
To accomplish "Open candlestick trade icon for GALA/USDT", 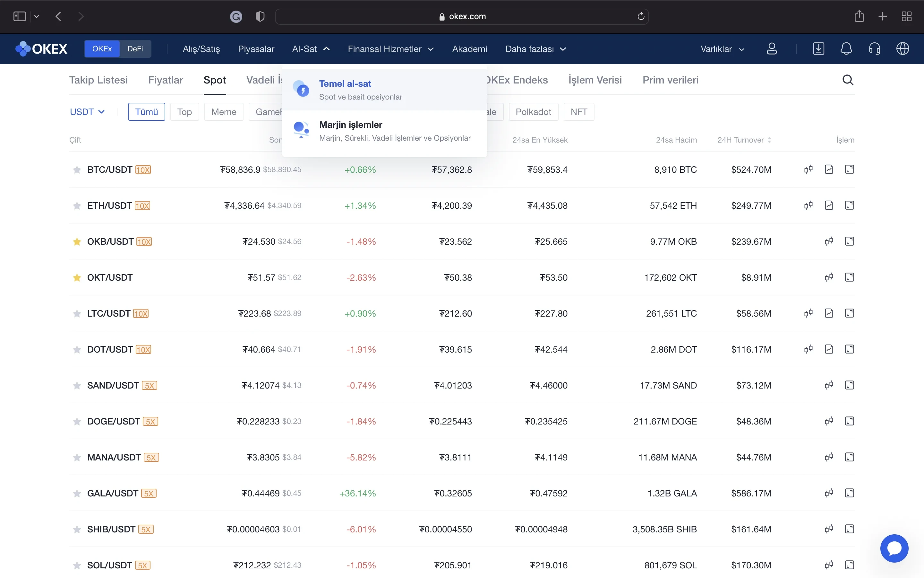I will 829,493.
